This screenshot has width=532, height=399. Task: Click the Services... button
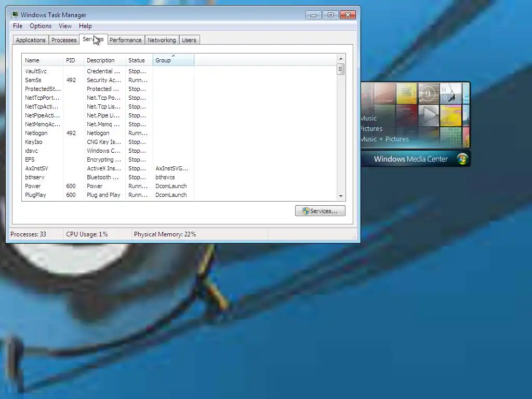320,211
